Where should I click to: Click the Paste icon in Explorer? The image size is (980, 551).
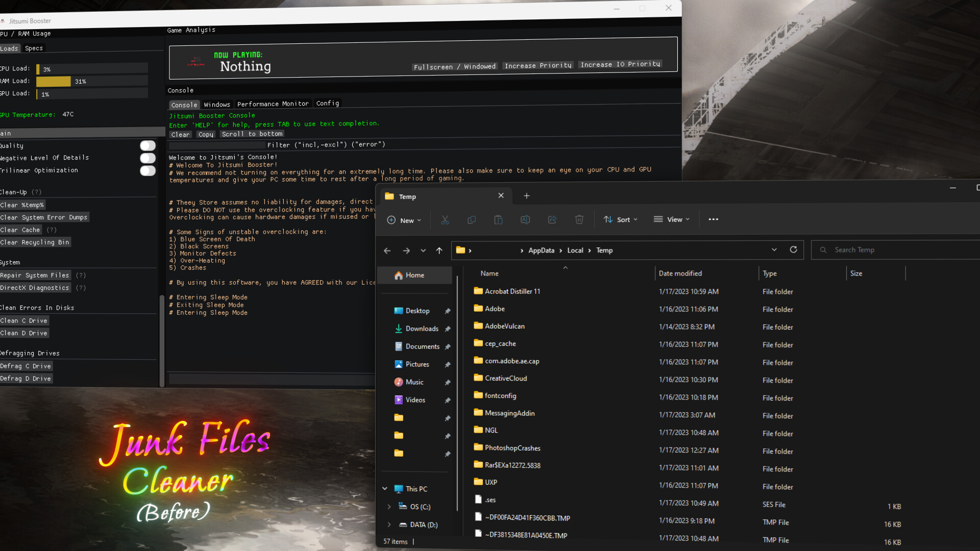point(498,219)
